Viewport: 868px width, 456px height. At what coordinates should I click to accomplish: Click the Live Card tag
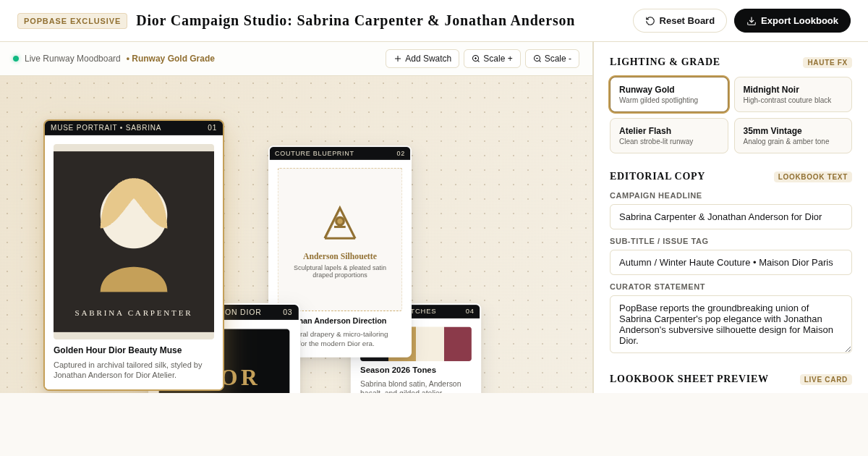pyautogui.click(x=826, y=380)
